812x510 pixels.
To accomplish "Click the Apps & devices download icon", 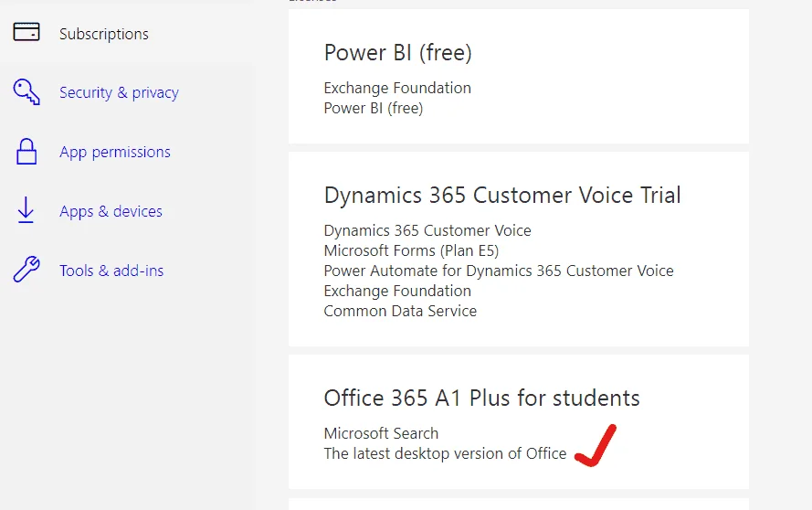I will [26, 210].
